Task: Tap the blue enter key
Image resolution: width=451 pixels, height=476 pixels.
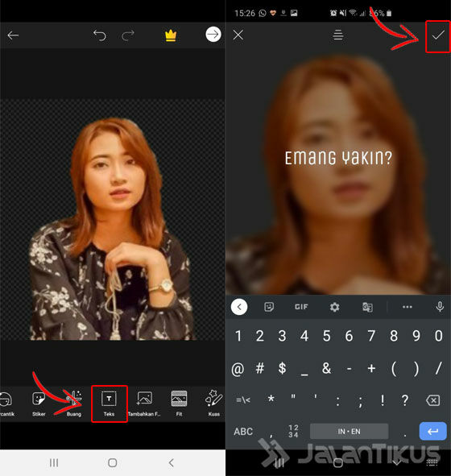Action: [432, 431]
